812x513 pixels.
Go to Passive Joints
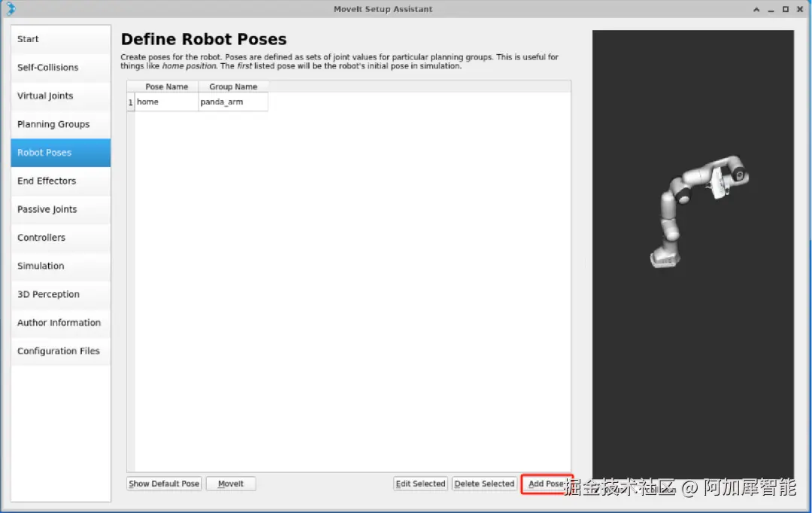61,209
